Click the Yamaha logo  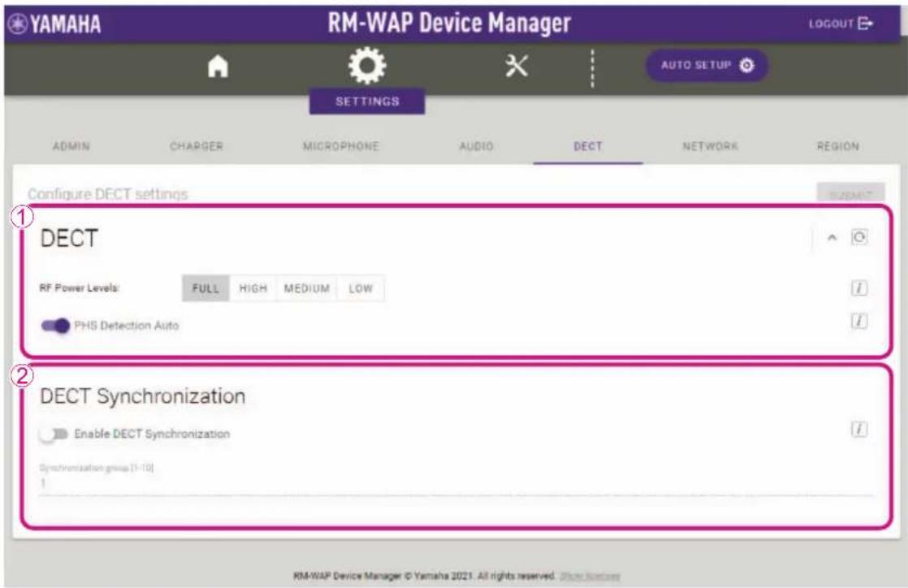point(54,24)
